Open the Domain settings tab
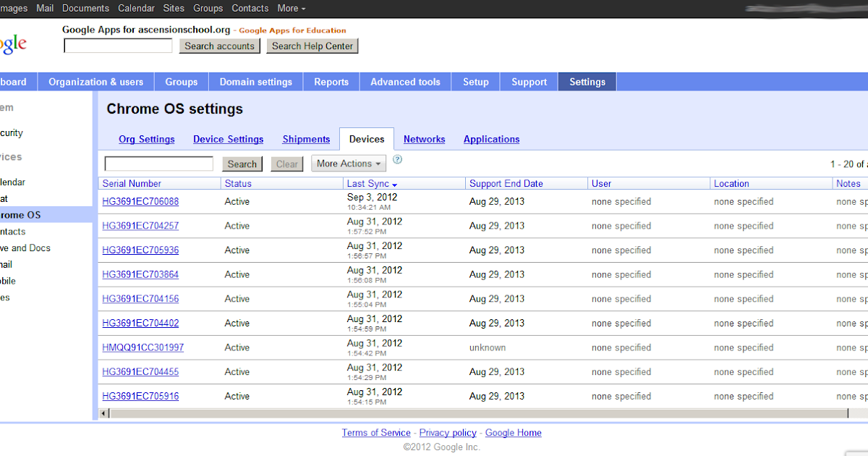The image size is (868, 456). pos(256,82)
